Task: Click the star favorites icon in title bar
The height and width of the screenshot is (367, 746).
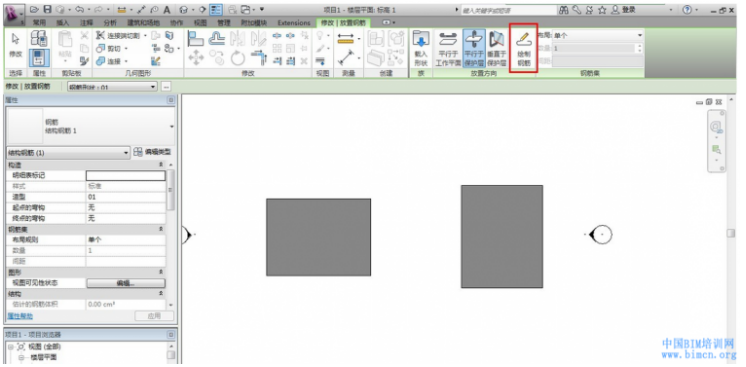Action: [601, 9]
